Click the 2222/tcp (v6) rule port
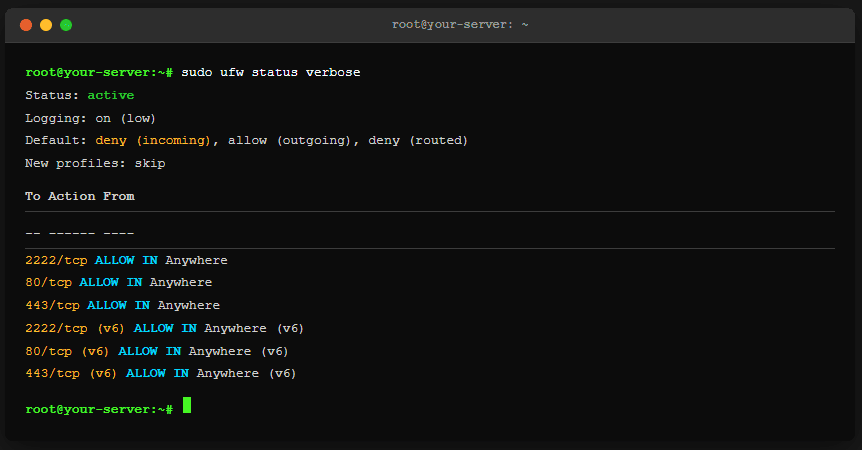The height and width of the screenshot is (450, 862). [x=76, y=328]
